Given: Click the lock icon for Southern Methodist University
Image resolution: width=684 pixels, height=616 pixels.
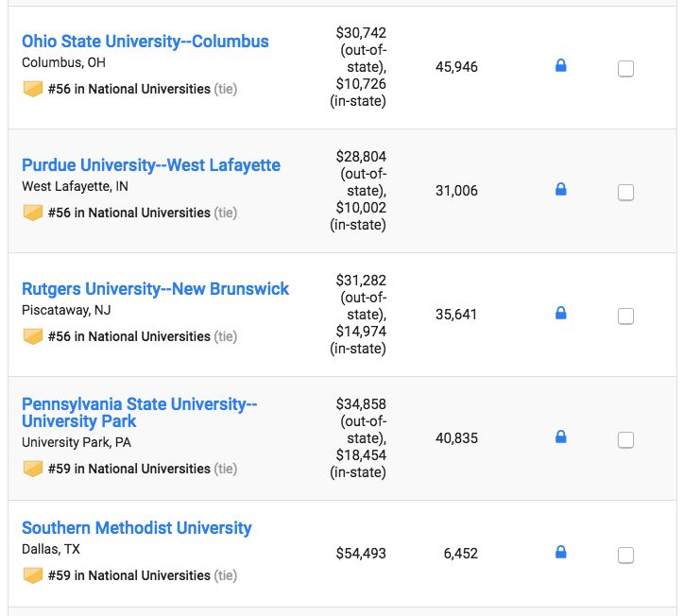Looking at the screenshot, I should 560,552.
